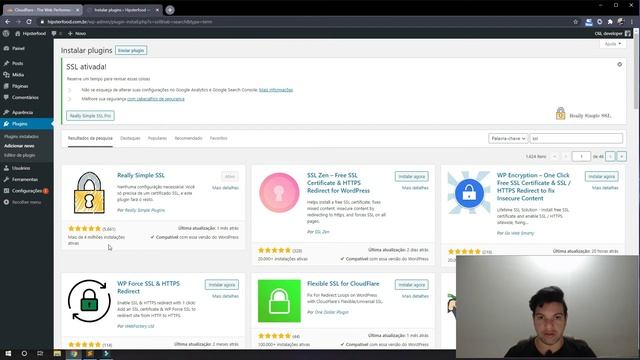The image size is (640, 360).
Task: Switch to the Destaques tab
Action: click(x=130, y=138)
